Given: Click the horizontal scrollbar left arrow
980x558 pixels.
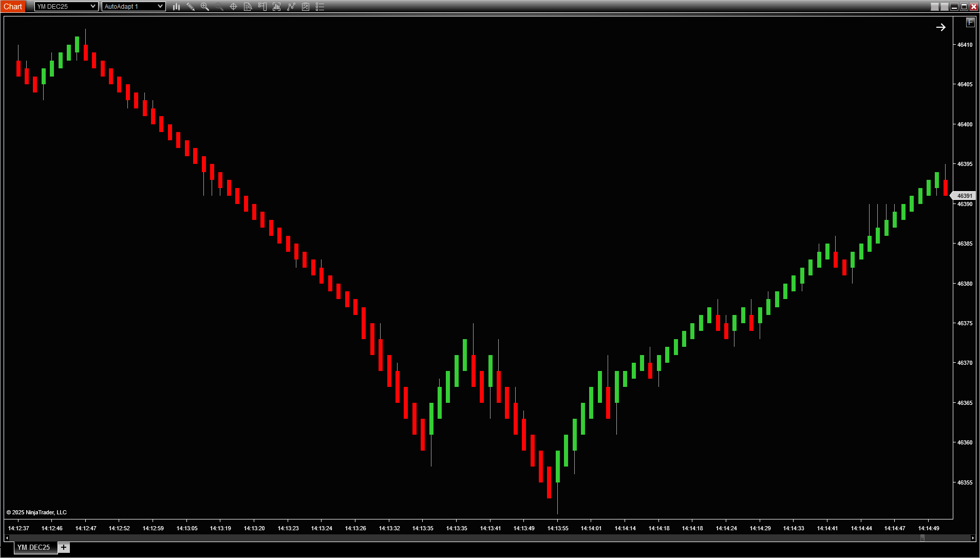Looking at the screenshot, I should point(7,538).
